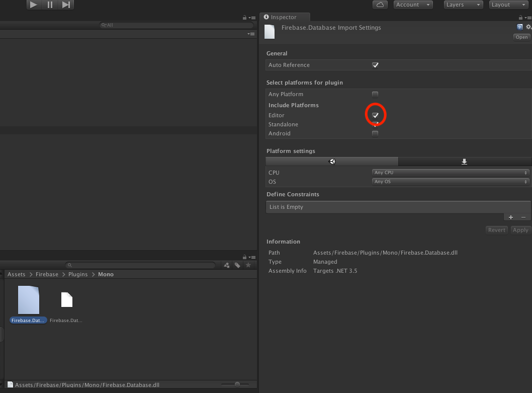Toggle the Standalone platform checkbox

(375, 124)
